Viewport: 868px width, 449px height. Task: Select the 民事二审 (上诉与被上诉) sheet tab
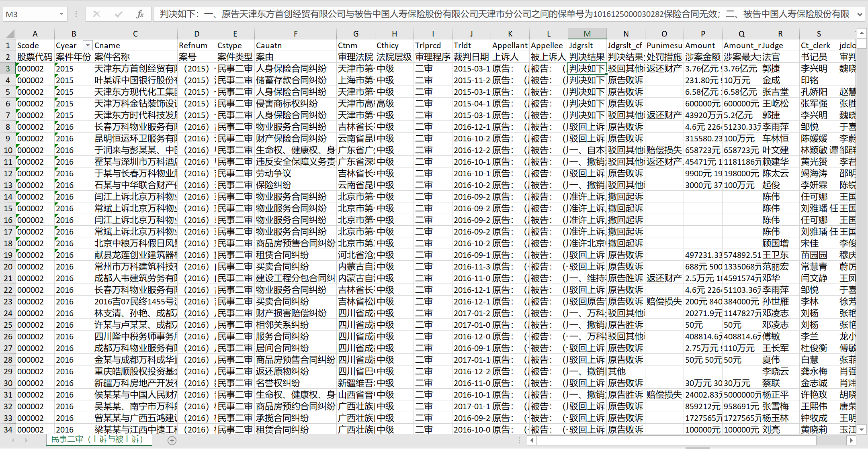click(x=97, y=439)
